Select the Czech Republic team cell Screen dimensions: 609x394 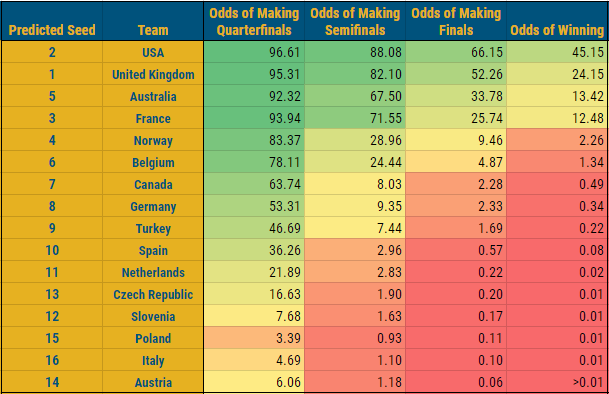coord(153,294)
